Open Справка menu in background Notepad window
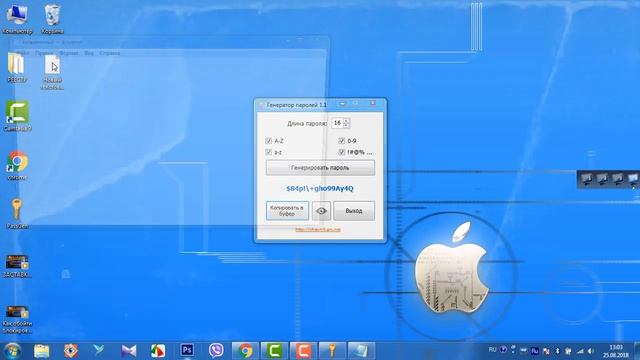This screenshot has width=640, height=360. [x=109, y=53]
